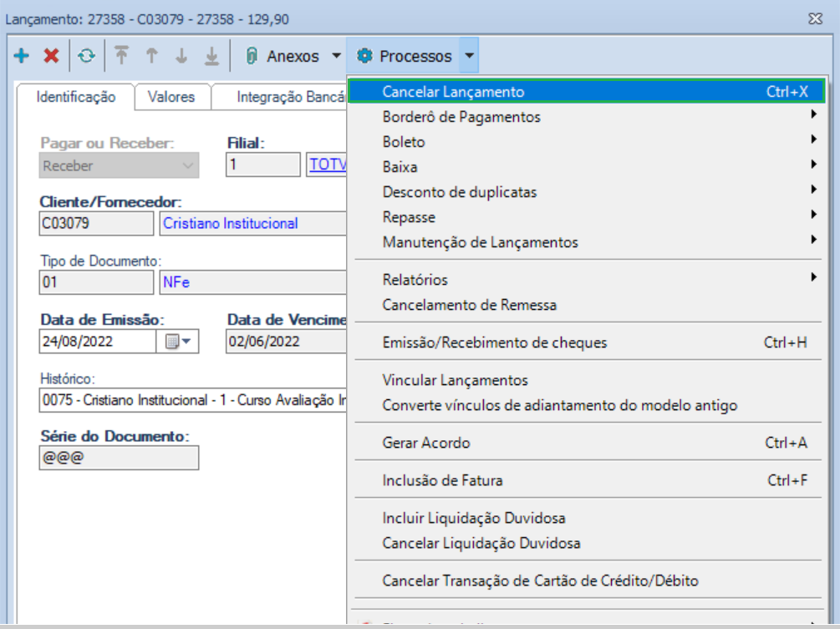The height and width of the screenshot is (629, 840).
Task: Expand Manutenção de Lançamentos submenu arrow
Action: (813, 240)
